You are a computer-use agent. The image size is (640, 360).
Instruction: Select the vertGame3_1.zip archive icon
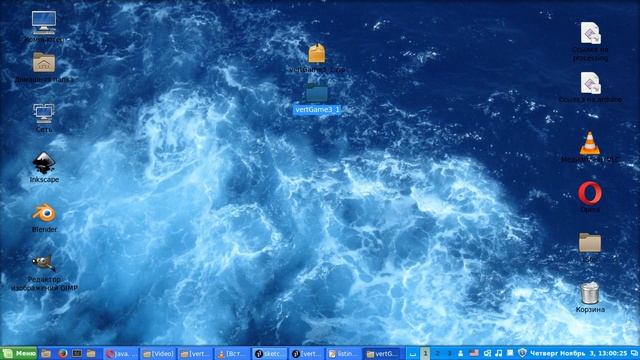[317, 53]
